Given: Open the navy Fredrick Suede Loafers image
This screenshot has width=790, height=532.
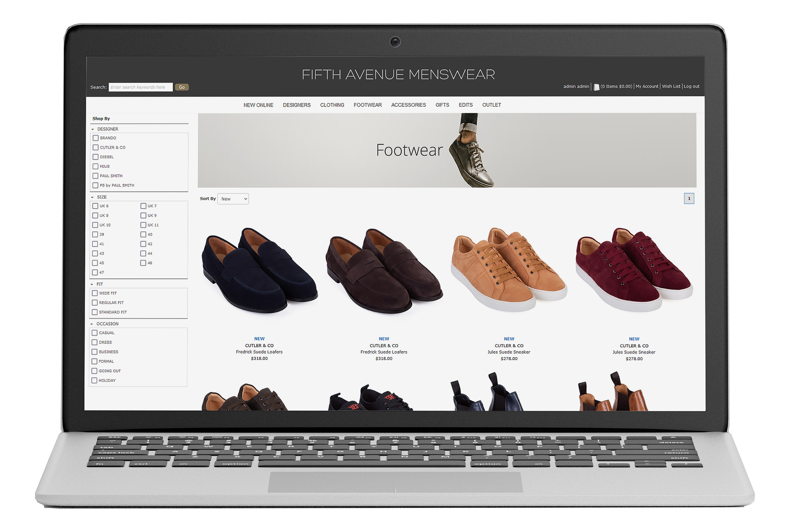Looking at the screenshot, I should (x=259, y=271).
